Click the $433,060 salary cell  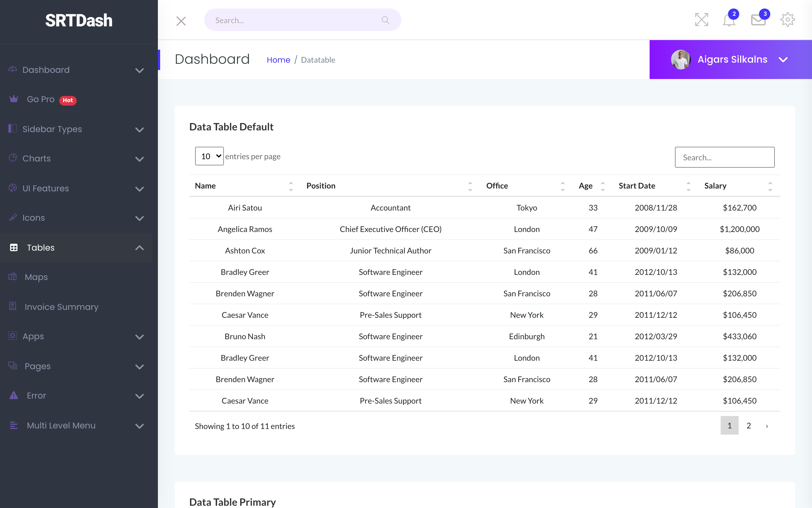[x=740, y=336]
